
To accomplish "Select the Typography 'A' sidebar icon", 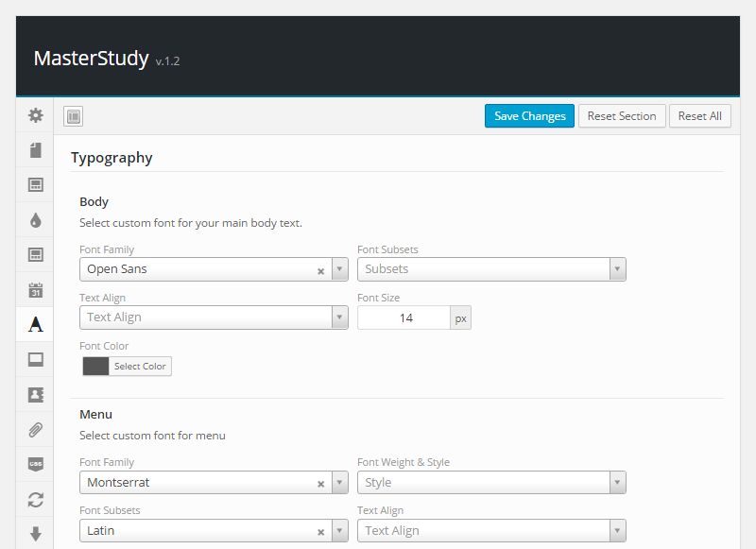I will pyautogui.click(x=35, y=324).
